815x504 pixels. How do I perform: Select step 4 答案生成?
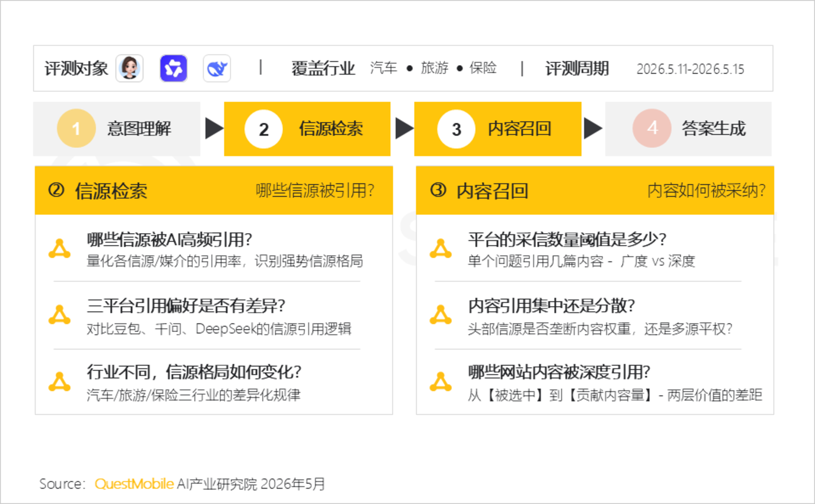tap(688, 129)
